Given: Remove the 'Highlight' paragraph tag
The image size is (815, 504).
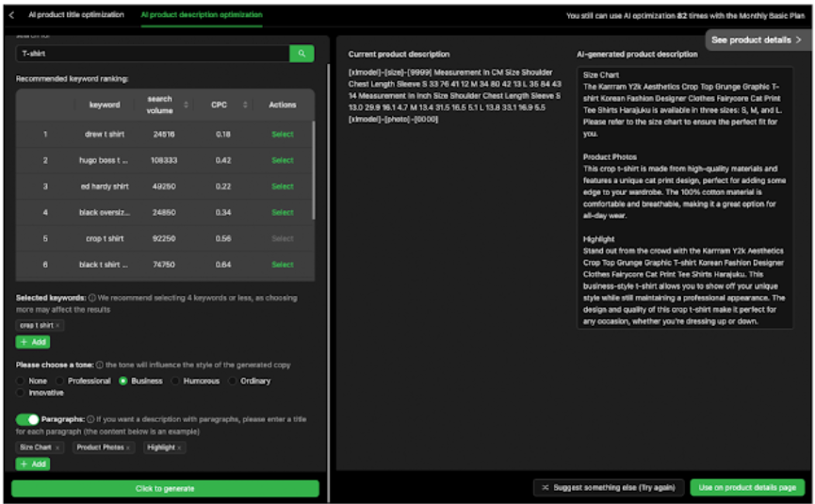Looking at the screenshot, I should pyautogui.click(x=179, y=447).
